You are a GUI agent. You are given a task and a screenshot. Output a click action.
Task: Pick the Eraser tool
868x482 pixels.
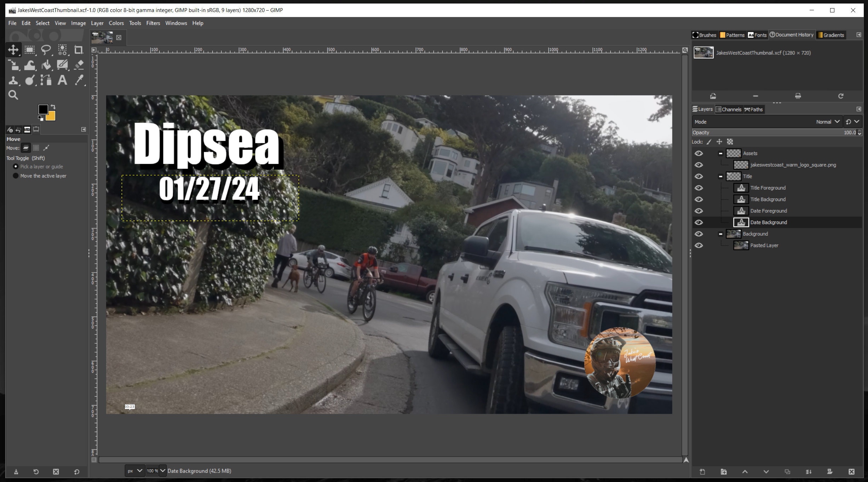tap(79, 65)
